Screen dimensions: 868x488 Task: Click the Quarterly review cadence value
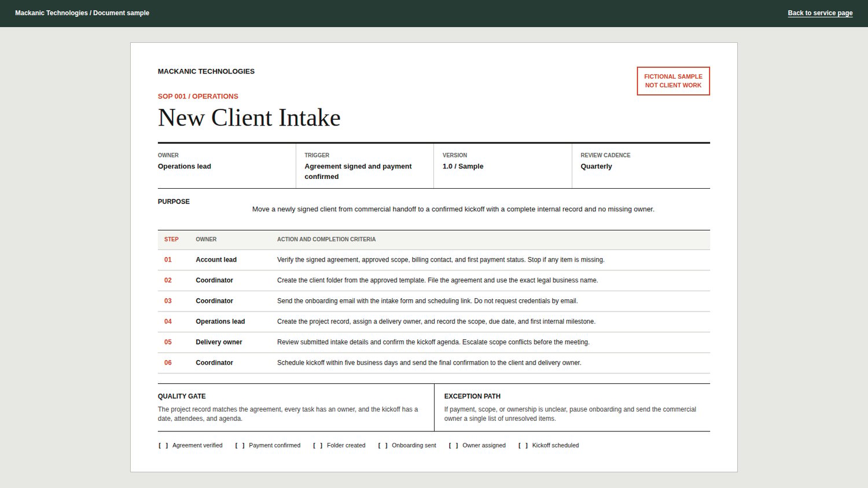[596, 166]
